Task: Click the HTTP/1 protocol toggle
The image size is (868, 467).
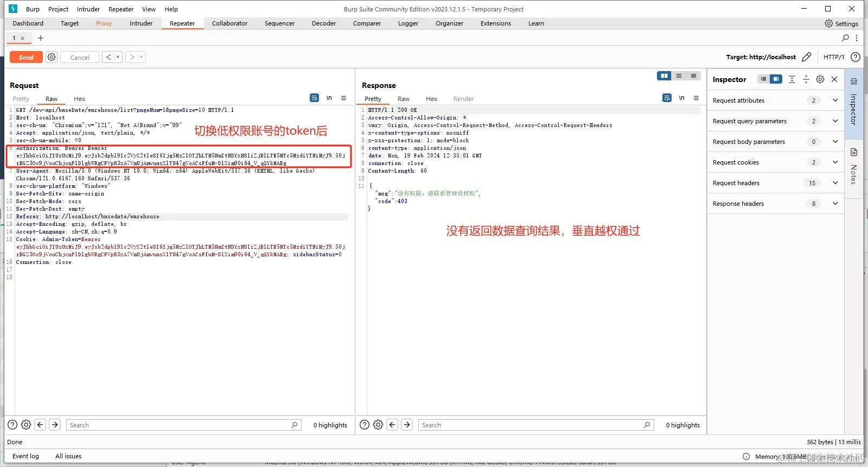Action: click(x=834, y=57)
